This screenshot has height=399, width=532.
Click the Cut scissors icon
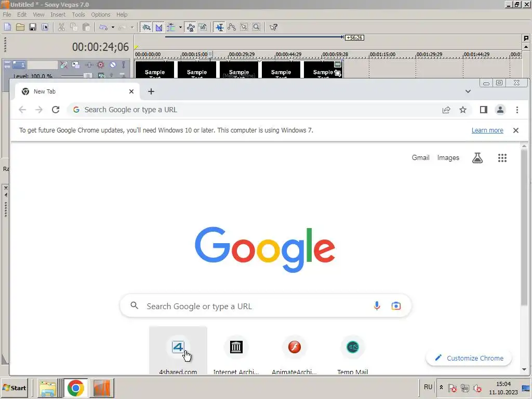(61, 27)
